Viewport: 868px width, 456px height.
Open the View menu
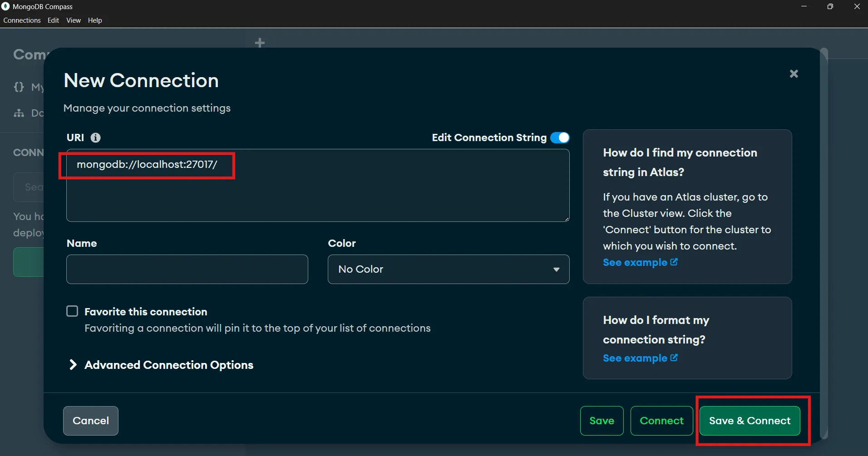74,20
